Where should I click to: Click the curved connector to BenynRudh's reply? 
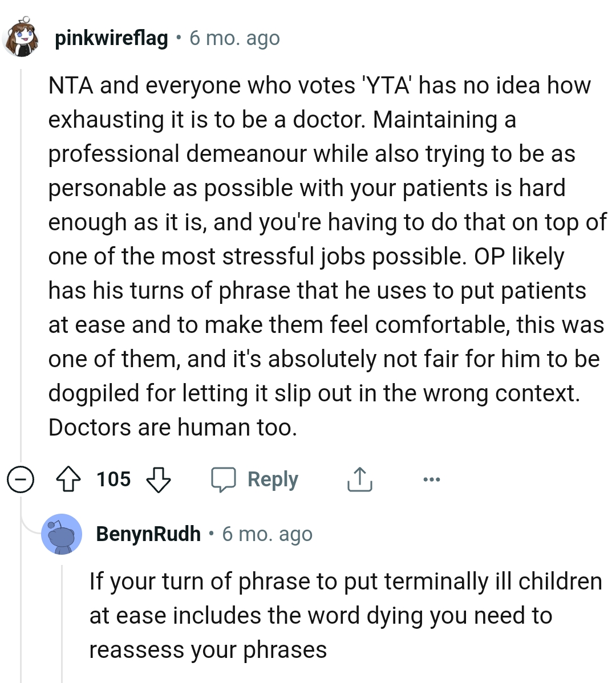[29, 523]
